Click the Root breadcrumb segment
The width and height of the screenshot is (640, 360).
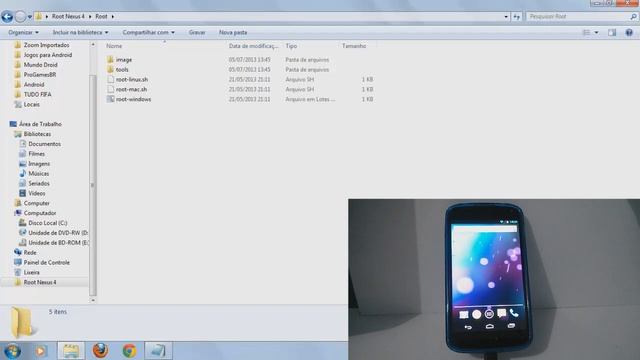pyautogui.click(x=101, y=16)
